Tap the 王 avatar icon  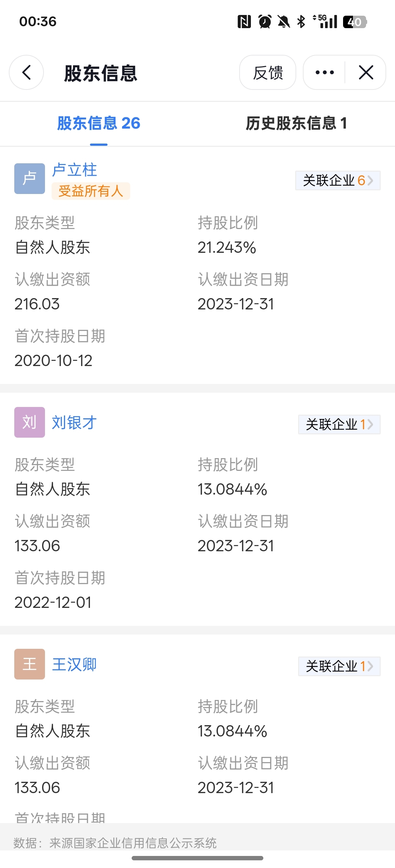point(30,664)
